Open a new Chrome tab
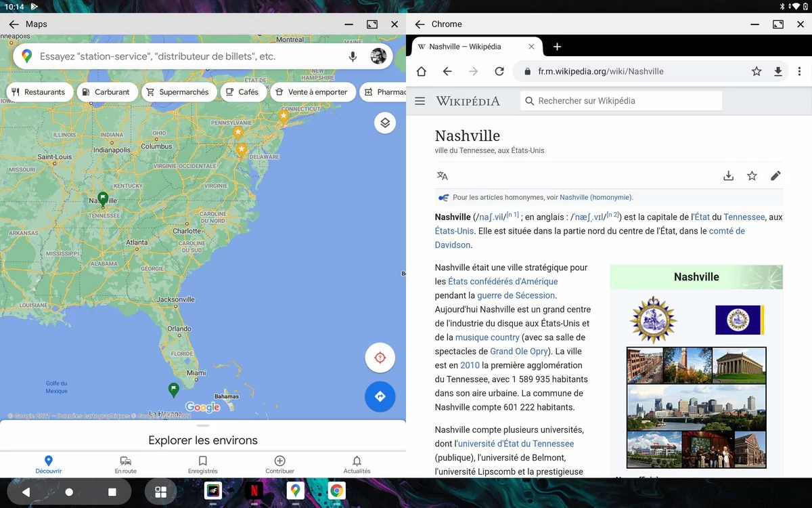This screenshot has height=508, width=812. click(x=557, y=47)
